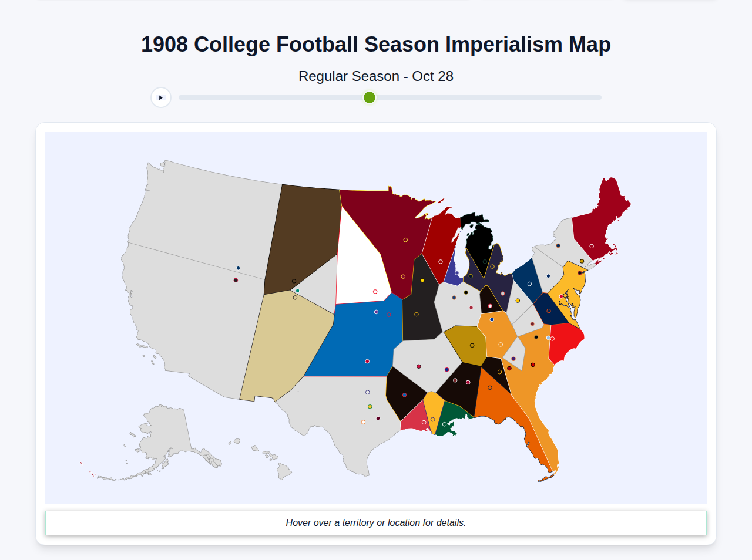
Task: Click the Regular Season - Oct 28 heading
Action: click(376, 76)
